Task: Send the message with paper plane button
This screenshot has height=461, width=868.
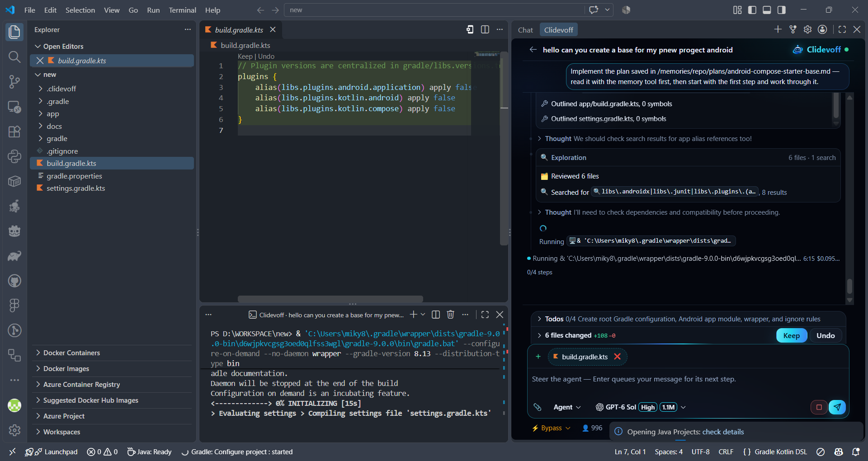Action: click(x=837, y=407)
